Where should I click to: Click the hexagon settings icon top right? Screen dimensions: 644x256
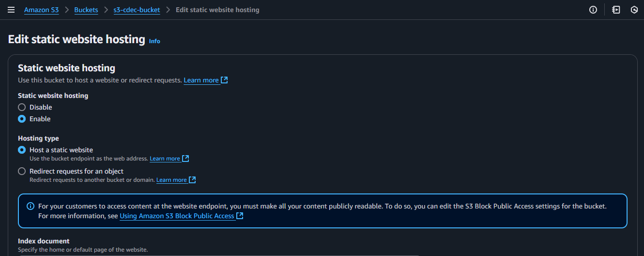634,10
